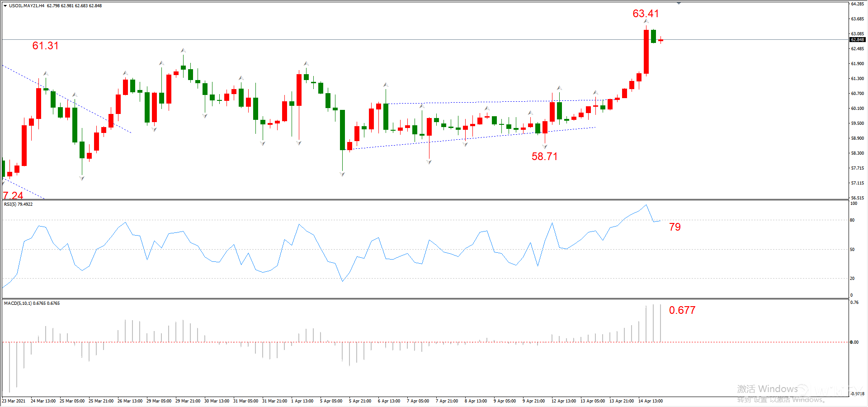
Task: Click the 64.285 price scale label
Action: pyautogui.click(x=857, y=4)
